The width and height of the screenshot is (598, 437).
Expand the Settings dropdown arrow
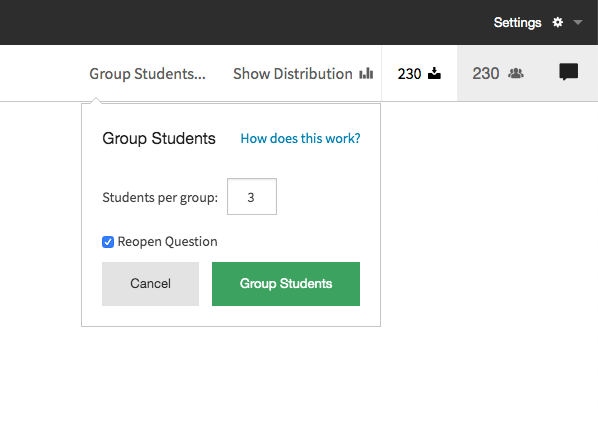tap(578, 22)
